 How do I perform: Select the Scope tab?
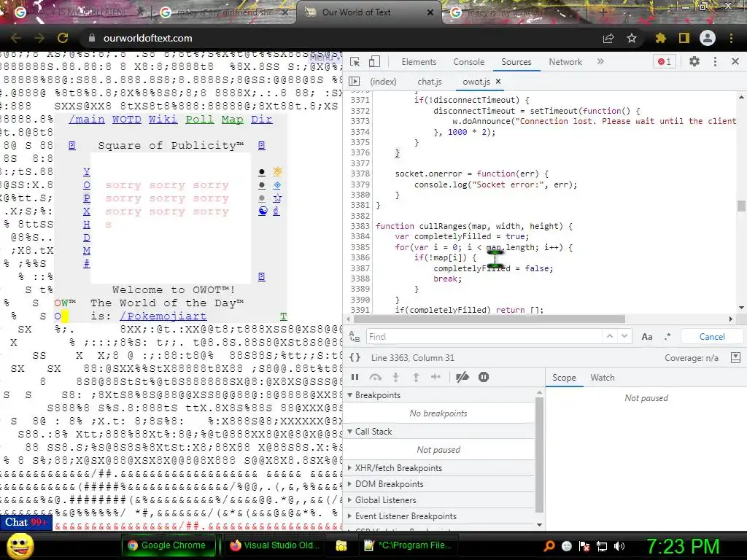tap(564, 378)
